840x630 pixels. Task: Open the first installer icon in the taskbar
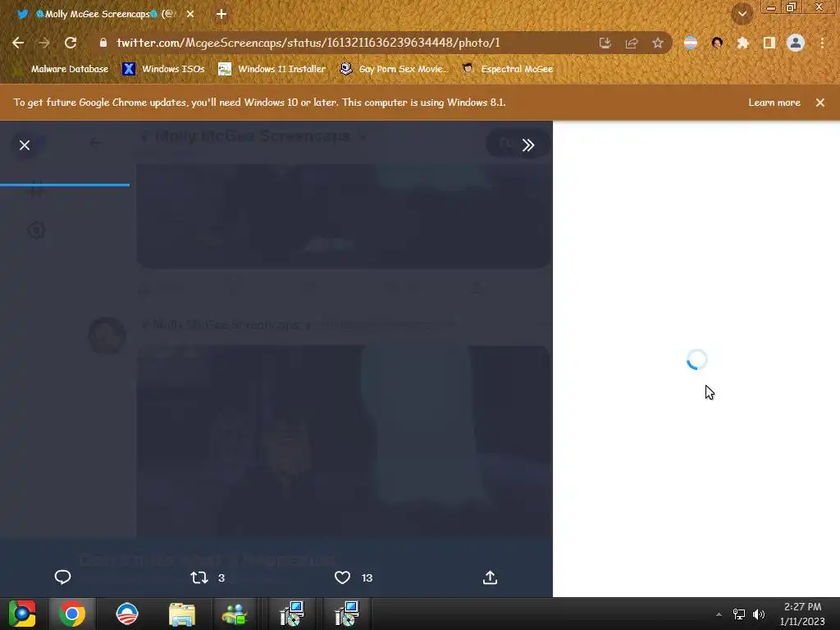(x=292, y=614)
